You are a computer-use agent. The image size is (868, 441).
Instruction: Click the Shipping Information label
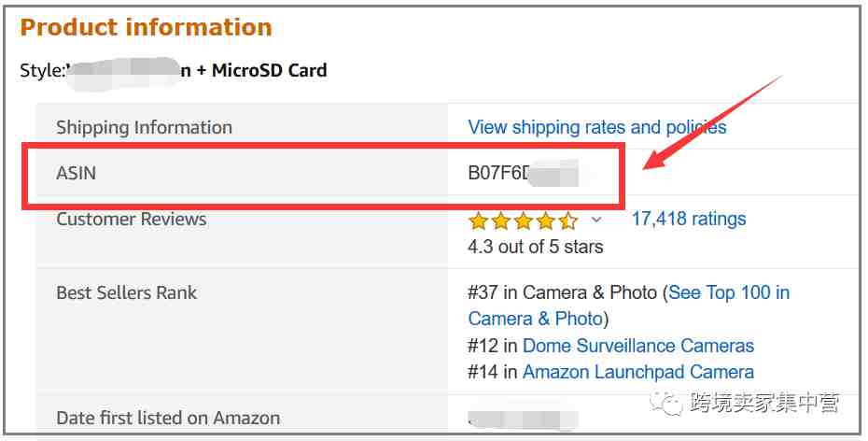click(144, 127)
